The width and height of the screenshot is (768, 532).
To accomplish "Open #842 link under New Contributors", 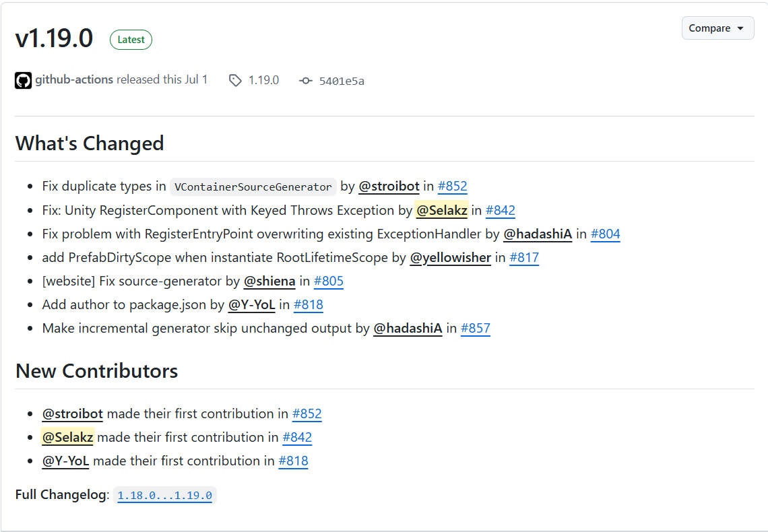I will pos(297,438).
